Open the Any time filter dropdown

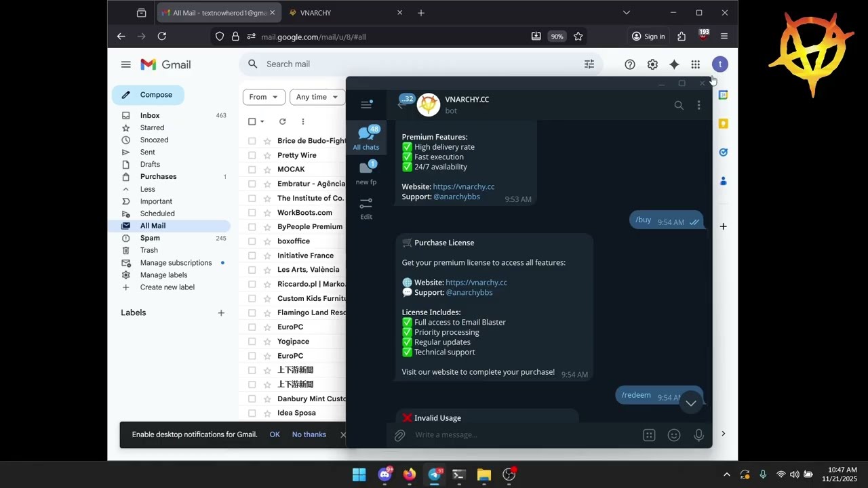click(x=317, y=97)
